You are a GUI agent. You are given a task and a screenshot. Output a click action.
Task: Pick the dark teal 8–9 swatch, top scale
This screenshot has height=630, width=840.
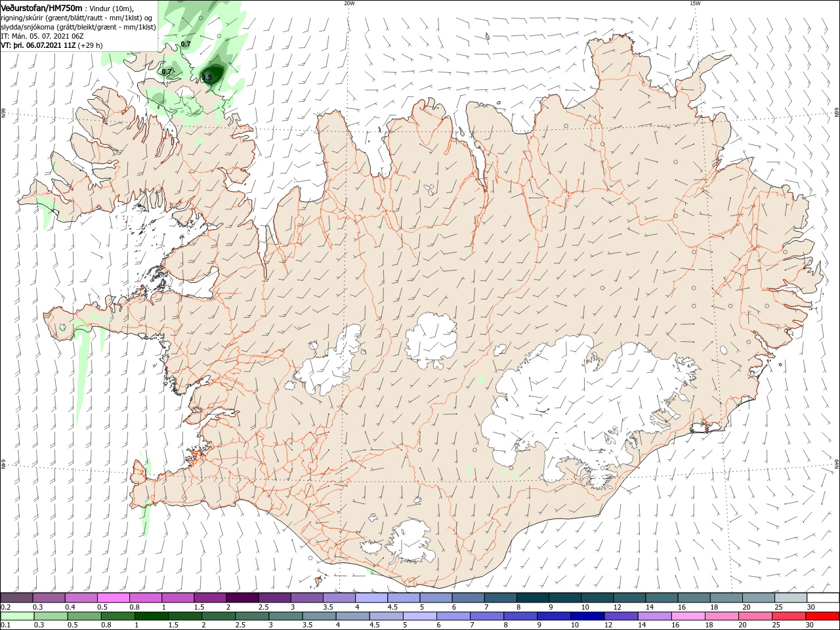[532, 598]
